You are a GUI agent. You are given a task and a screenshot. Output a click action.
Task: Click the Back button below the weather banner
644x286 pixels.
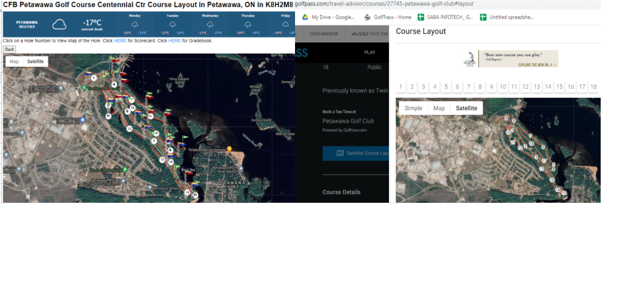tap(10, 49)
